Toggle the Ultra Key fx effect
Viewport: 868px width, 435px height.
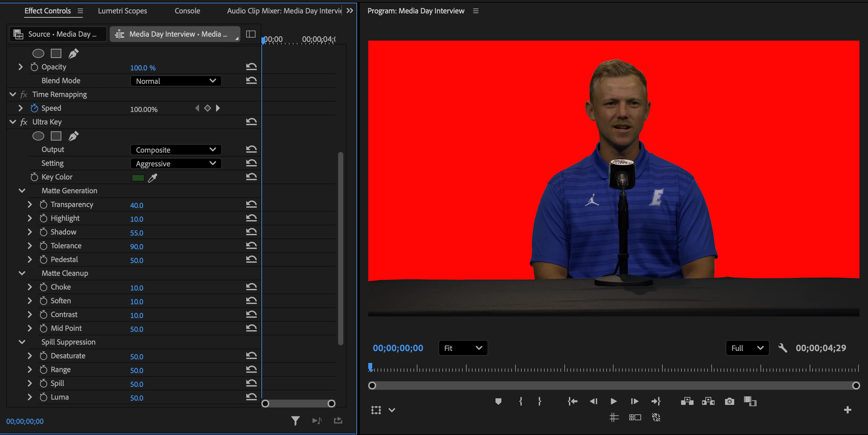click(x=24, y=122)
